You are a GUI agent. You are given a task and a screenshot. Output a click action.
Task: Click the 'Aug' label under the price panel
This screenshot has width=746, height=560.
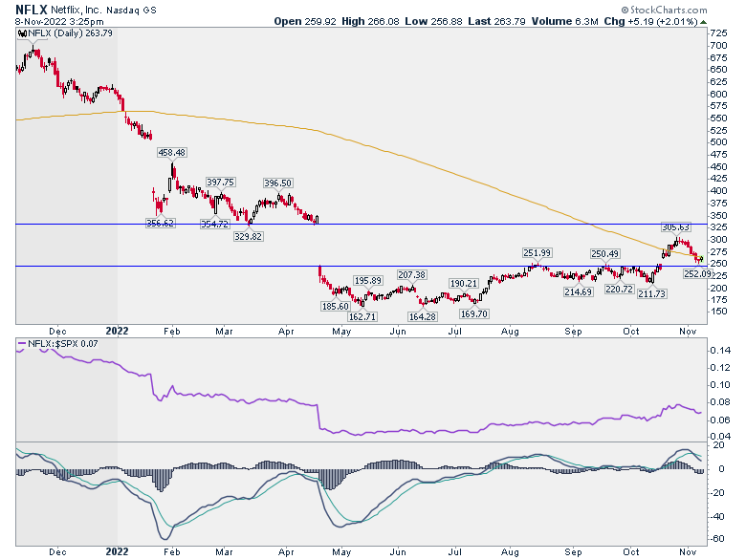(x=510, y=332)
